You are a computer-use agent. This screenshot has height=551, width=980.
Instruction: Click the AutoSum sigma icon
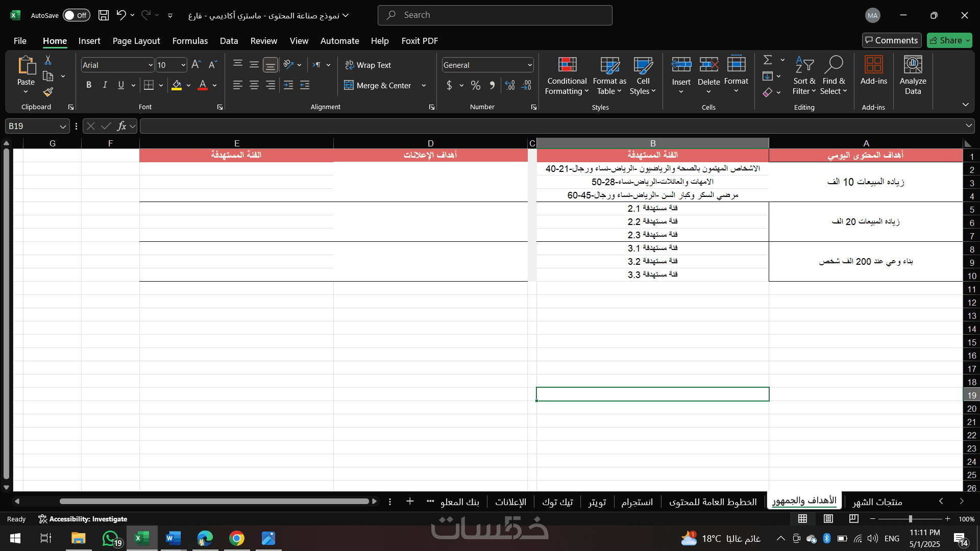[x=767, y=60]
